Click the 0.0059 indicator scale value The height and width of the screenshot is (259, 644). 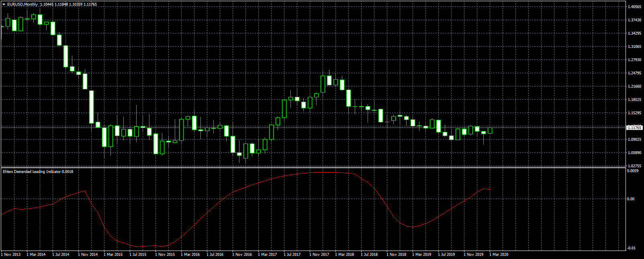pyautogui.click(x=632, y=171)
